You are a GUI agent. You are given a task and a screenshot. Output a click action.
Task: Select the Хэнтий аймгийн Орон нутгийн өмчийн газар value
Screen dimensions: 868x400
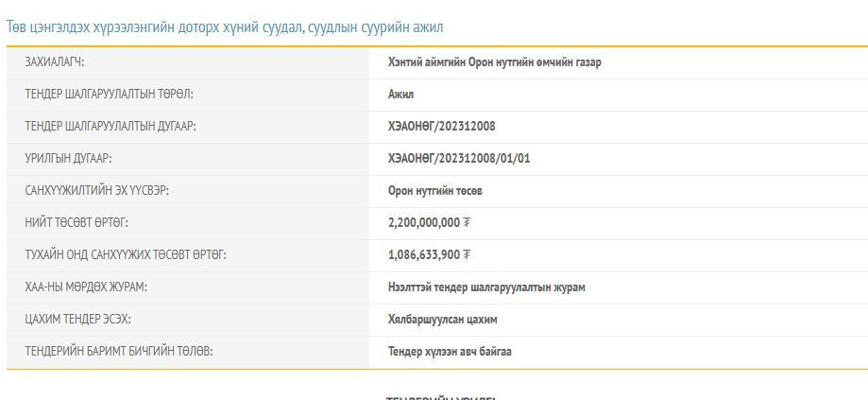pyautogui.click(x=494, y=62)
